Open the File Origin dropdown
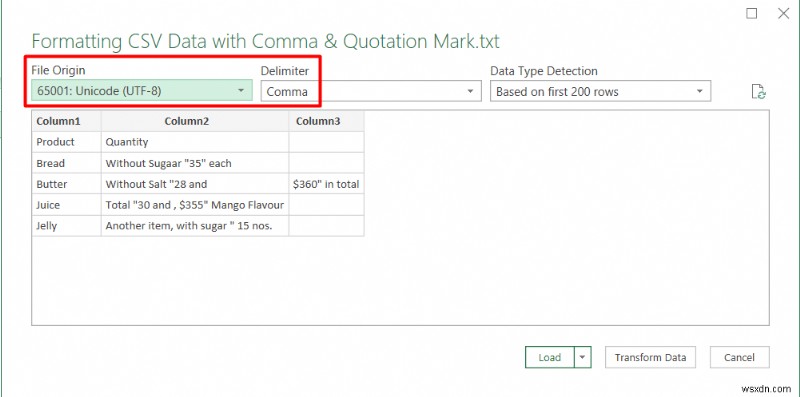This screenshot has height=397, width=800. click(x=141, y=91)
